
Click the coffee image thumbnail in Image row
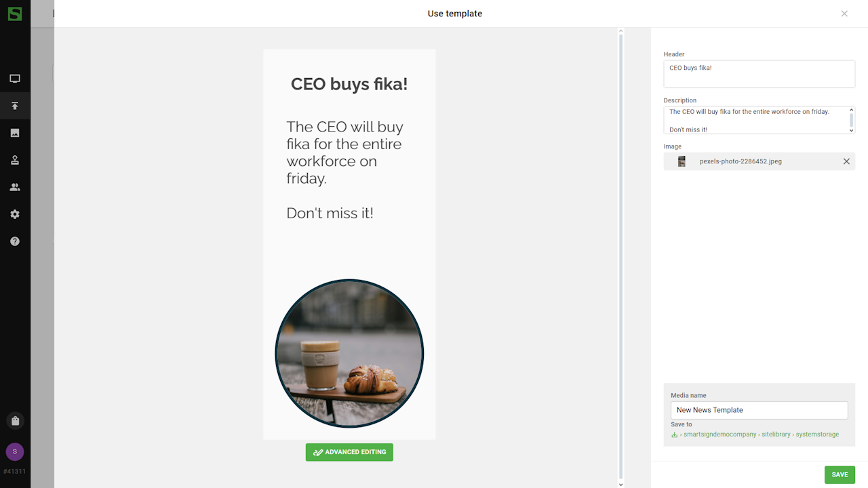click(x=682, y=161)
